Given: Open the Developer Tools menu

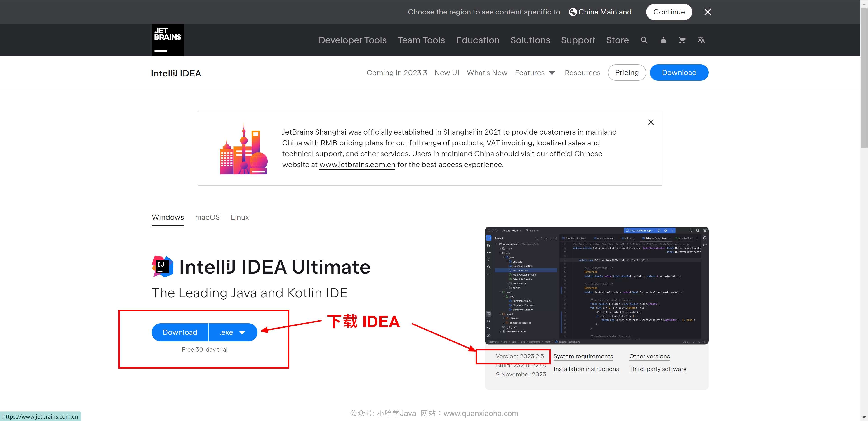Looking at the screenshot, I should pyautogui.click(x=352, y=40).
